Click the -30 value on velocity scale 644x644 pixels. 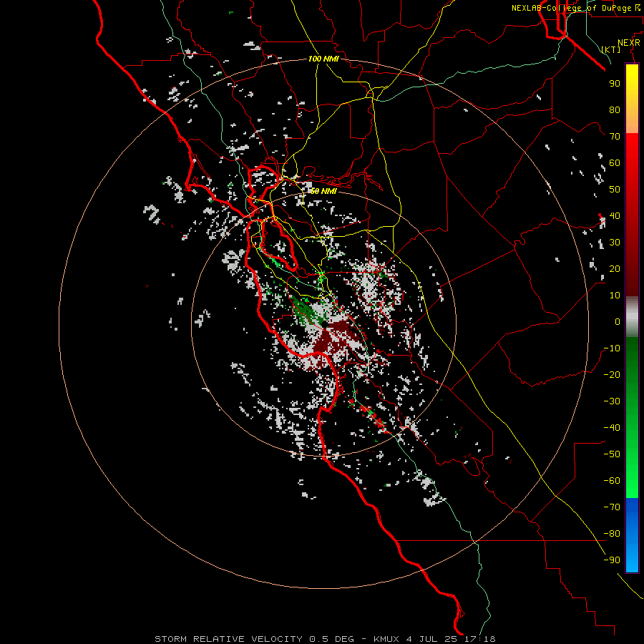(x=612, y=401)
